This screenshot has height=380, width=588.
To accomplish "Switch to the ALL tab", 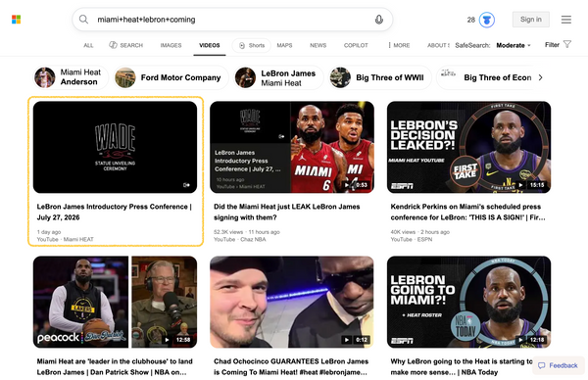I will point(88,45).
